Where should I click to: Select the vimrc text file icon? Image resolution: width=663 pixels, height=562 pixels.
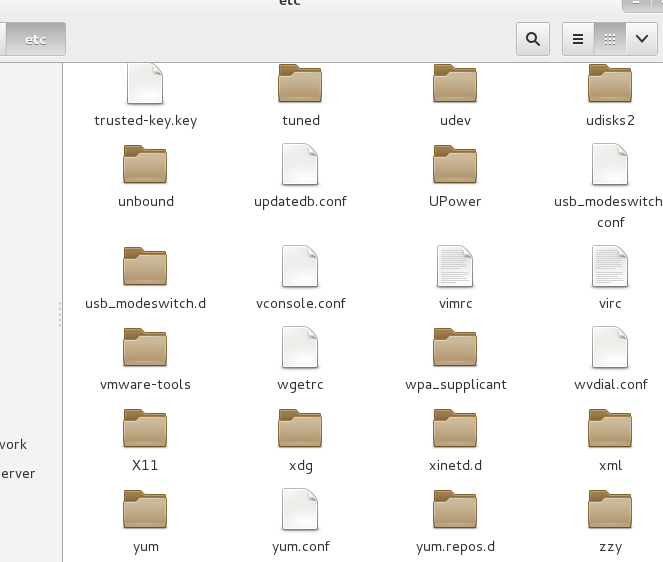click(455, 266)
